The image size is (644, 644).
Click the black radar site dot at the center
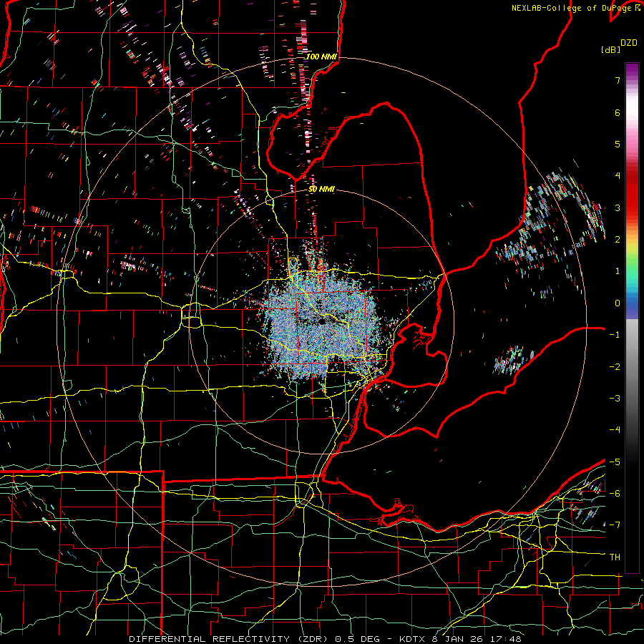coord(322,322)
